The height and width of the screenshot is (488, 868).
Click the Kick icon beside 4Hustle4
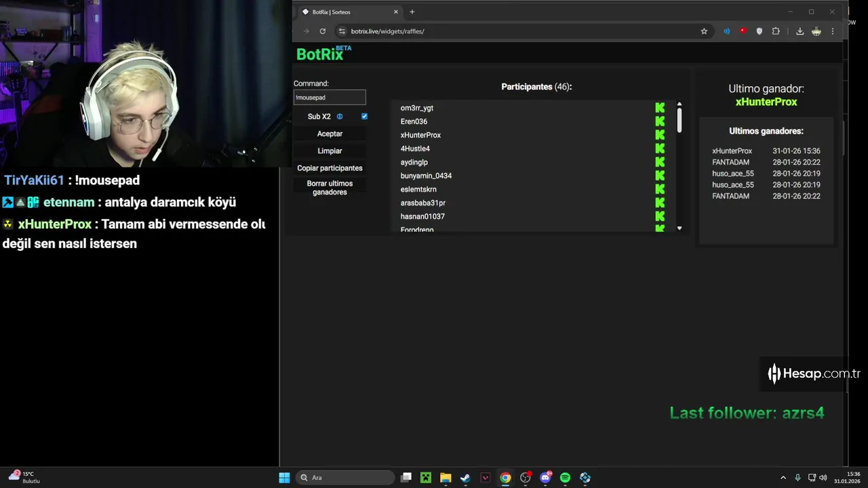point(660,148)
